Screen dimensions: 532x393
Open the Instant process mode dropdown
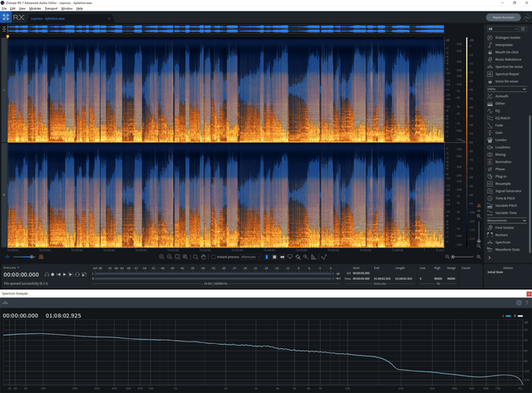click(x=251, y=257)
